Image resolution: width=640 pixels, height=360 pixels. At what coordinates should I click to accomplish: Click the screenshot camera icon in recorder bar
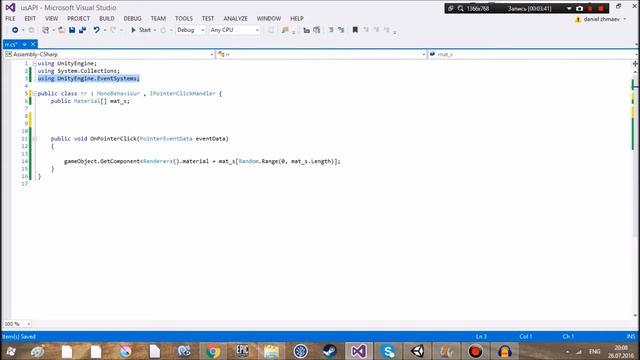pos(579,8)
